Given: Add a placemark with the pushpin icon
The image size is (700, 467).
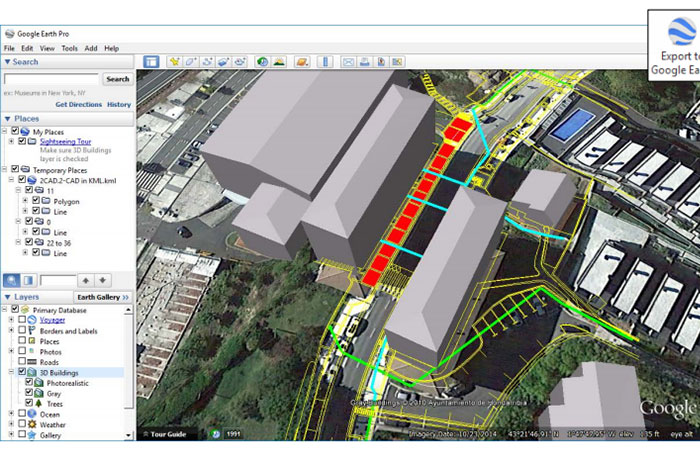Looking at the screenshot, I should pyautogui.click(x=175, y=62).
